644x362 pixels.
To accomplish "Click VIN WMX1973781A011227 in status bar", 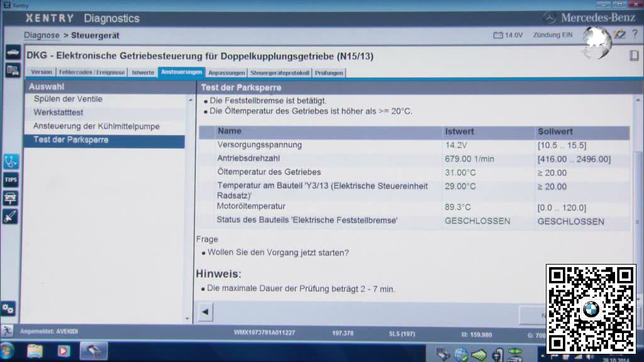I will coord(265,332).
